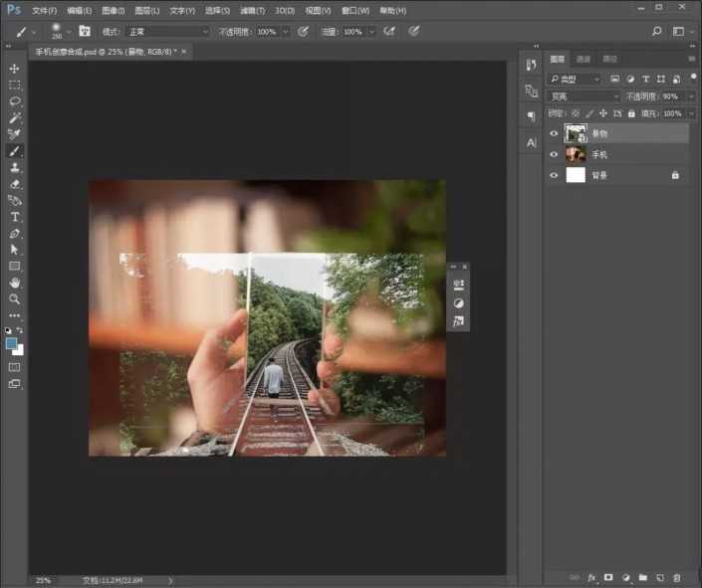Open the layer blend mode dropdown

coord(583,97)
